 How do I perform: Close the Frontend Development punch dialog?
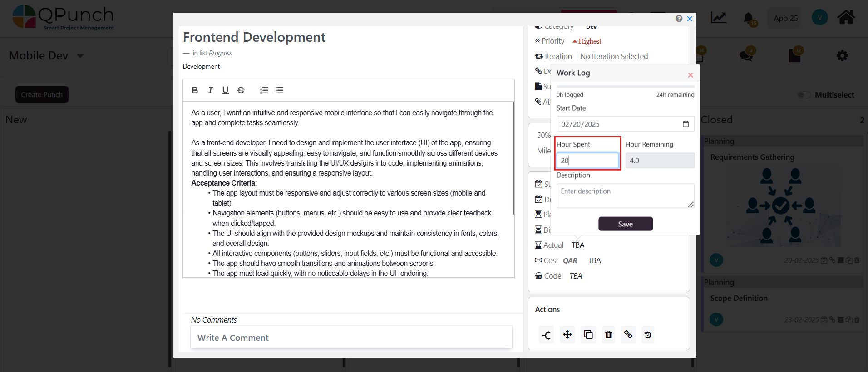click(x=690, y=19)
